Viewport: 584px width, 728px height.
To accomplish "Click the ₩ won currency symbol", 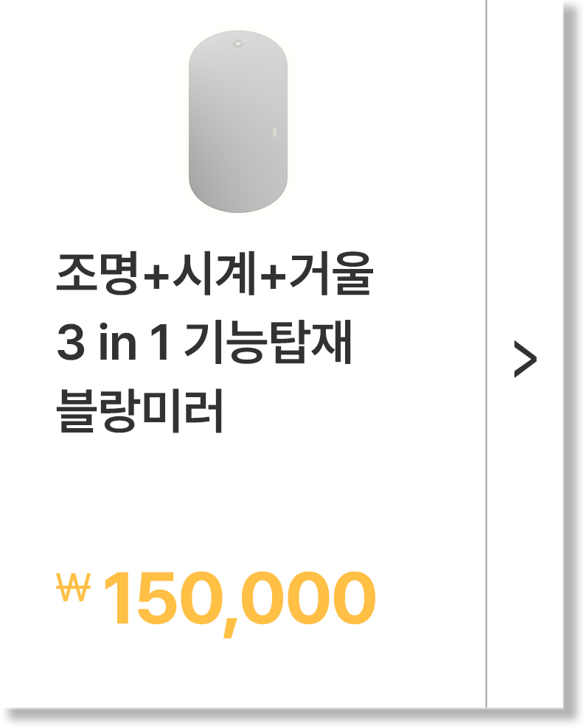I will (74, 587).
